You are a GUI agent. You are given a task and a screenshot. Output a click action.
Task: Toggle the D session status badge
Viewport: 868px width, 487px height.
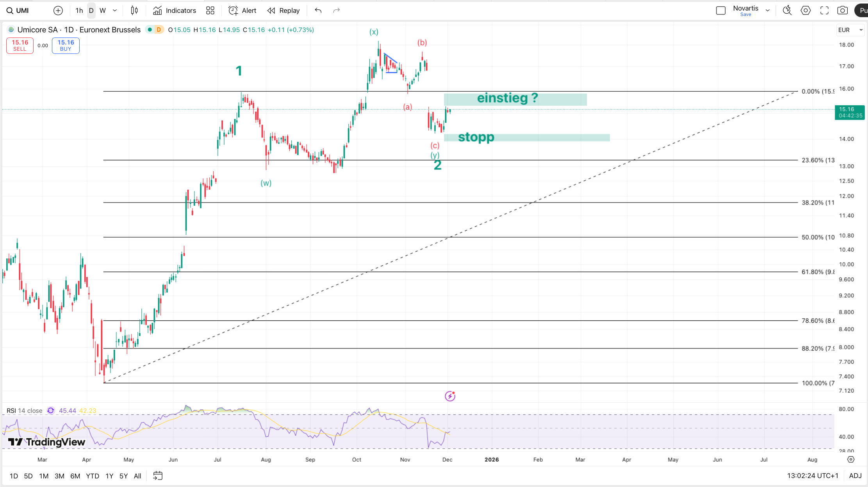(159, 30)
